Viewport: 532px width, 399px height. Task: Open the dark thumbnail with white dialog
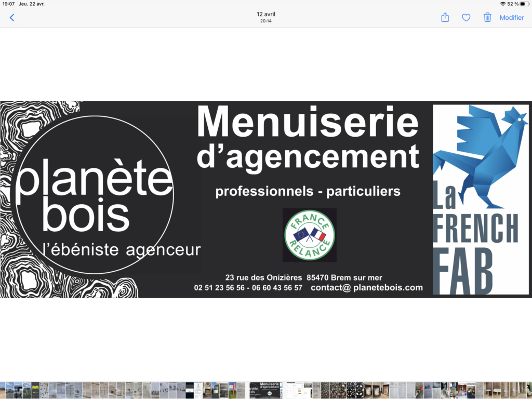[x=190, y=390]
